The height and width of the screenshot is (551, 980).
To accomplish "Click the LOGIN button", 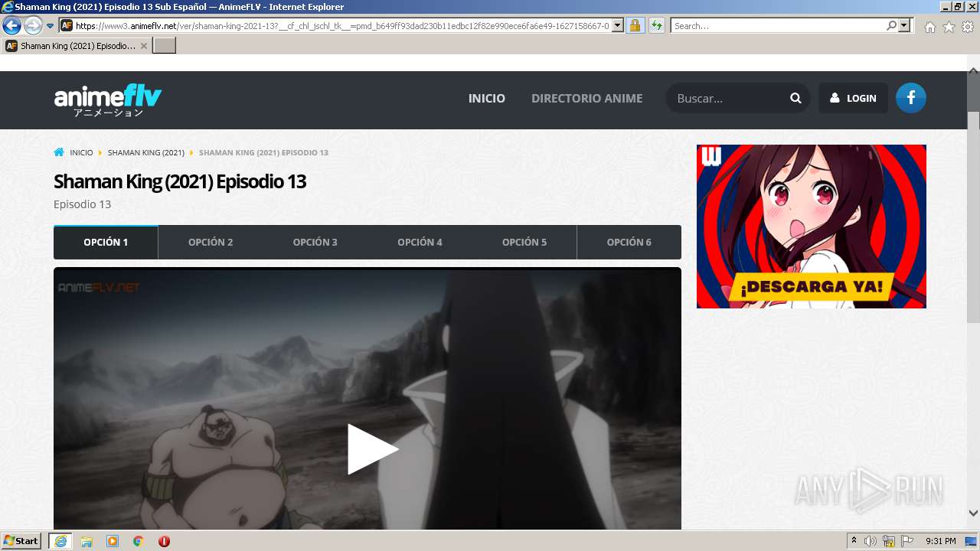I will coord(853,98).
